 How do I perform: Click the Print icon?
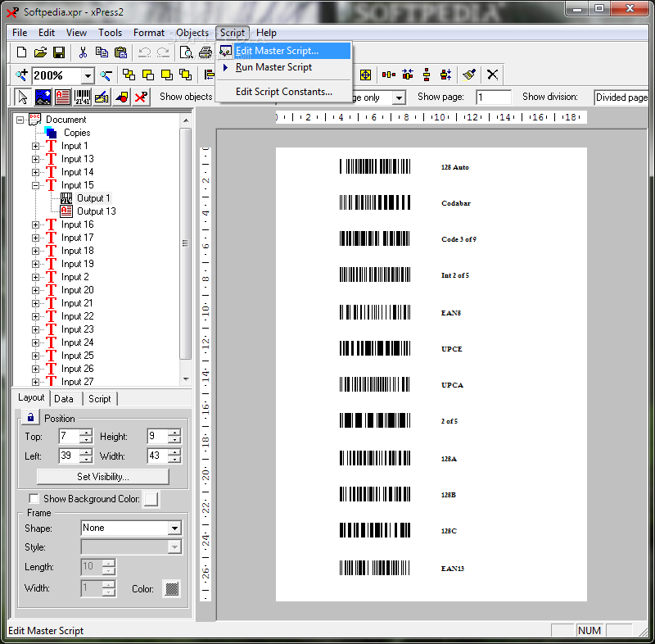click(206, 52)
